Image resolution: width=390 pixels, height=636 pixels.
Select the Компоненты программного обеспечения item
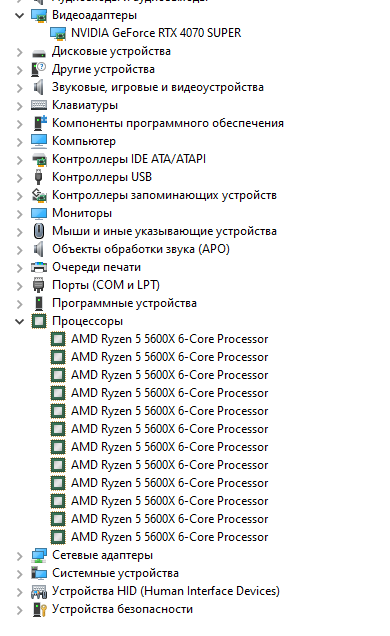point(168,123)
